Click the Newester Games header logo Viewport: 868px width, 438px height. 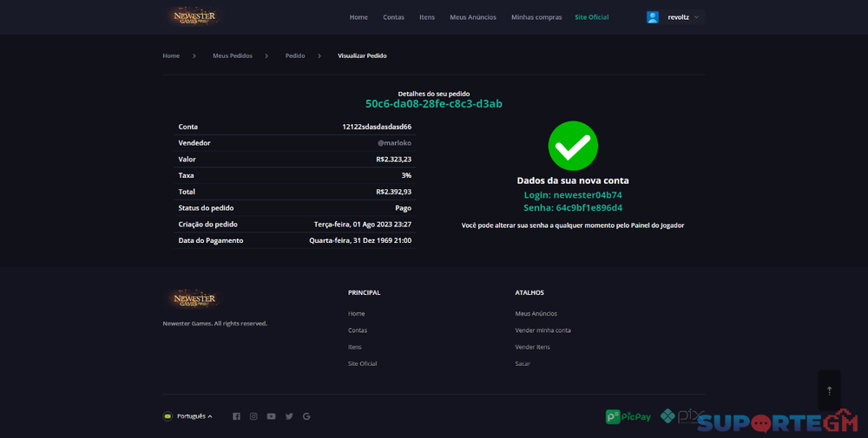pos(194,16)
